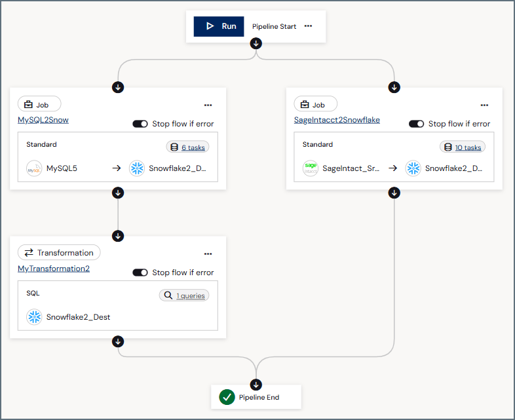The width and height of the screenshot is (515, 420).
Task: Click database icon beside 6 tasks
Action: [x=174, y=147]
